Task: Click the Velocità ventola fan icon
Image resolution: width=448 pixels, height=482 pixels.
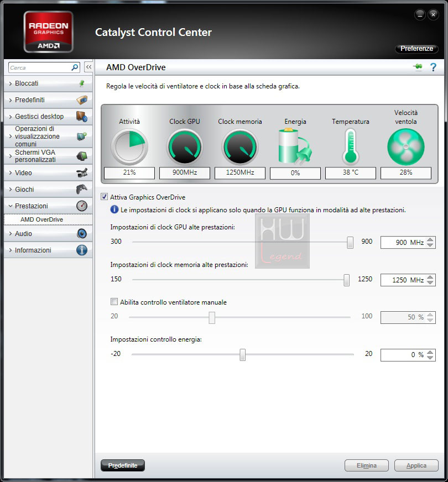Action: click(406, 147)
